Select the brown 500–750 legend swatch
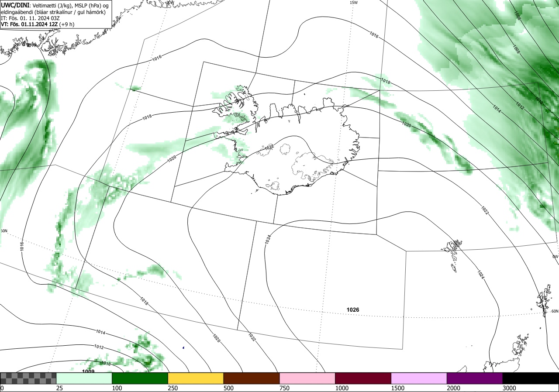This screenshot has width=559, height=392. point(252,378)
